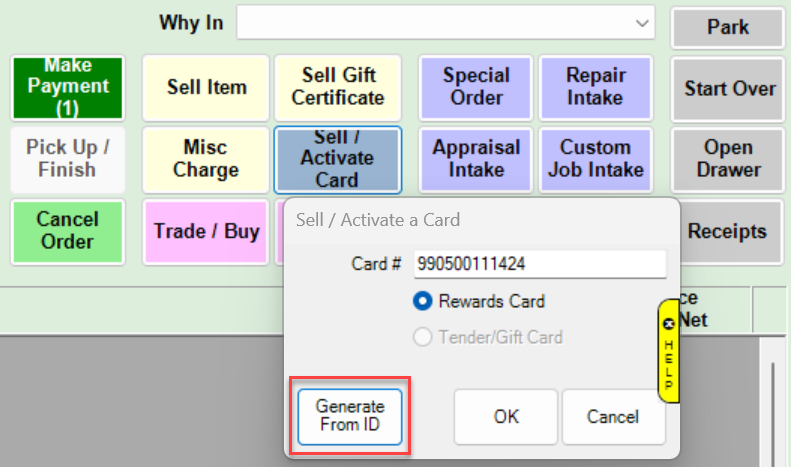Cancel the Sell / Activate Card dialog
The height and width of the screenshot is (467, 791).
coord(613,417)
